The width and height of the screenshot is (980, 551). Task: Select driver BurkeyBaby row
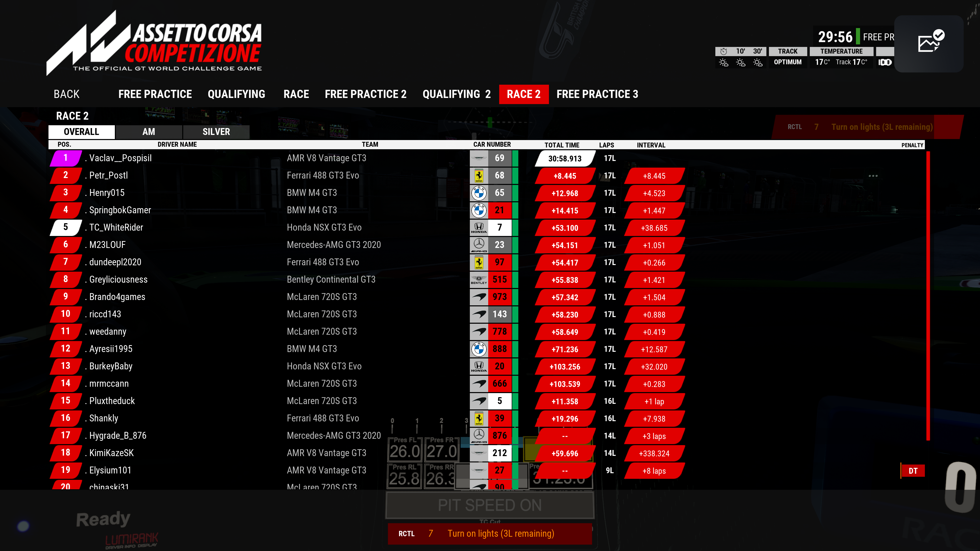click(x=487, y=366)
